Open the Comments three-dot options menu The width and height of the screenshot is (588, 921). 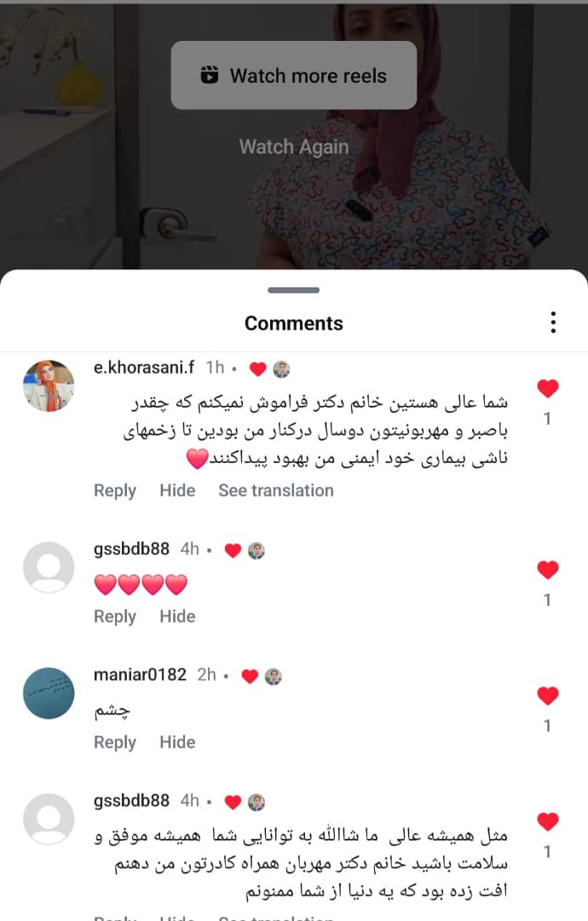click(x=553, y=322)
